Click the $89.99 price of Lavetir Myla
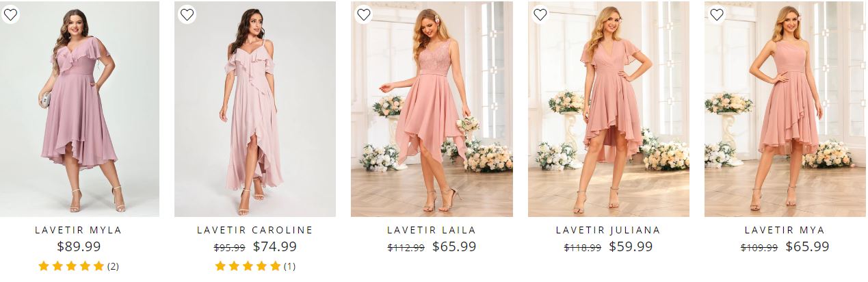 [79, 247]
